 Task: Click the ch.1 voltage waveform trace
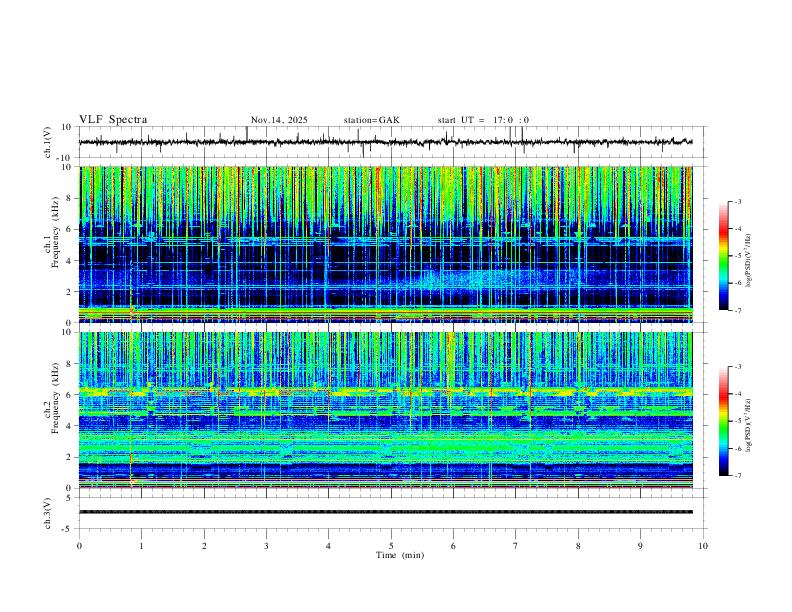385,142
